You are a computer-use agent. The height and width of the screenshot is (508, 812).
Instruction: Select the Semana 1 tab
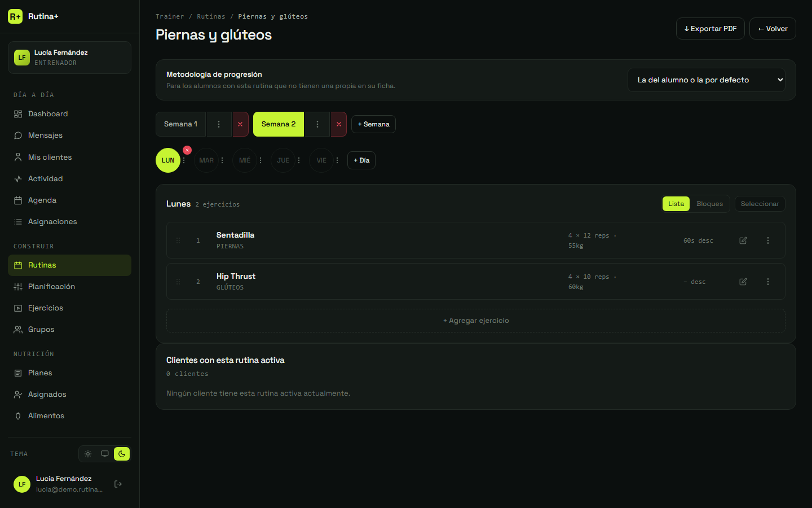coord(180,124)
